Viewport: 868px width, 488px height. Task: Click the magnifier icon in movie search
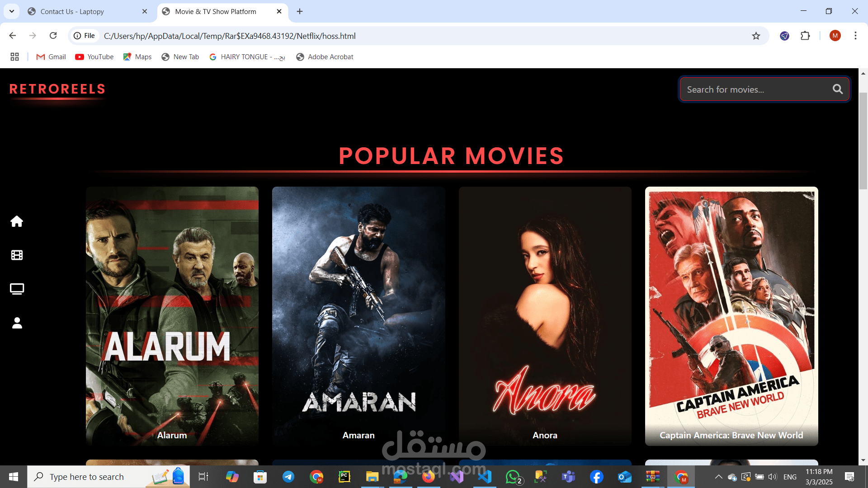pos(837,89)
